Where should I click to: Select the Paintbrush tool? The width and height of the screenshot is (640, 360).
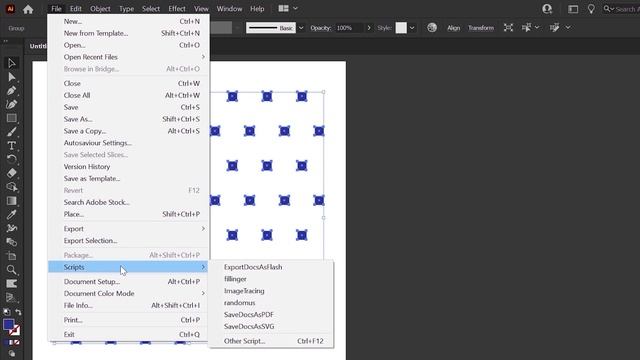coord(11,132)
